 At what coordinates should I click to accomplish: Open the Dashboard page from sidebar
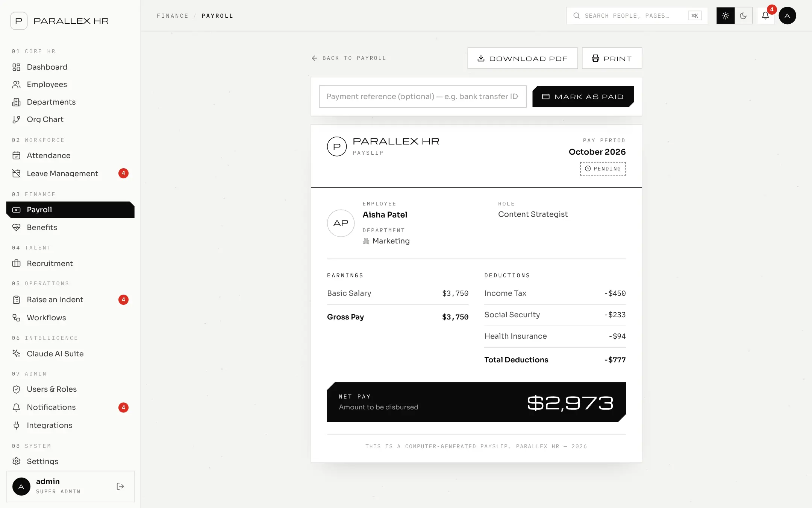pos(70,67)
